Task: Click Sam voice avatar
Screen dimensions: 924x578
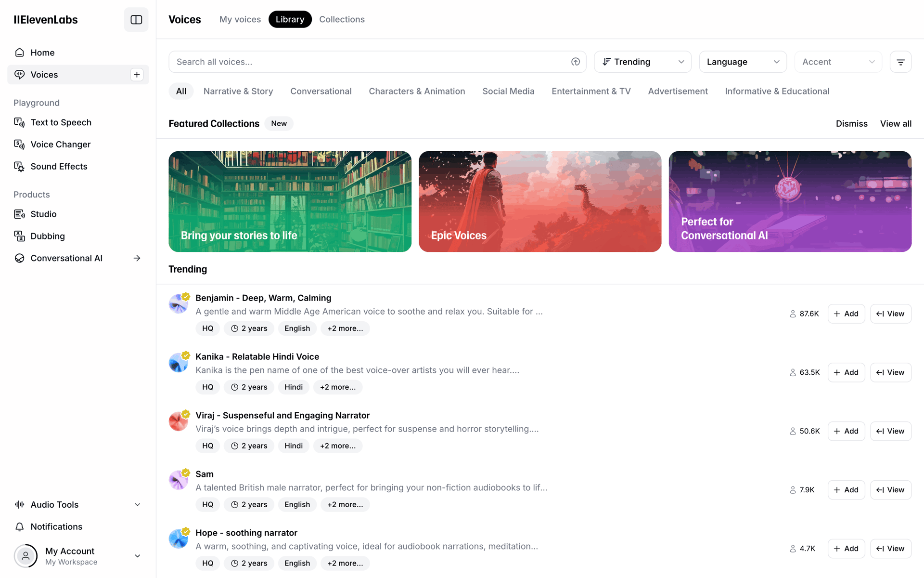Action: click(178, 480)
